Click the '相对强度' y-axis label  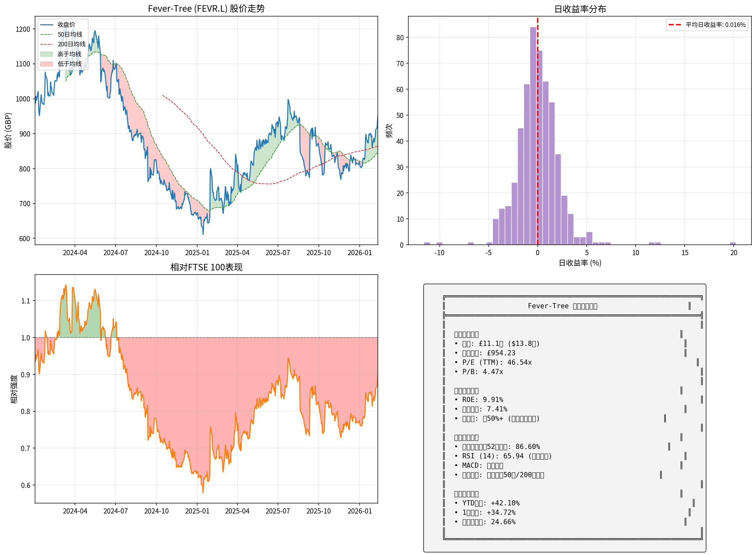[x=14, y=389]
